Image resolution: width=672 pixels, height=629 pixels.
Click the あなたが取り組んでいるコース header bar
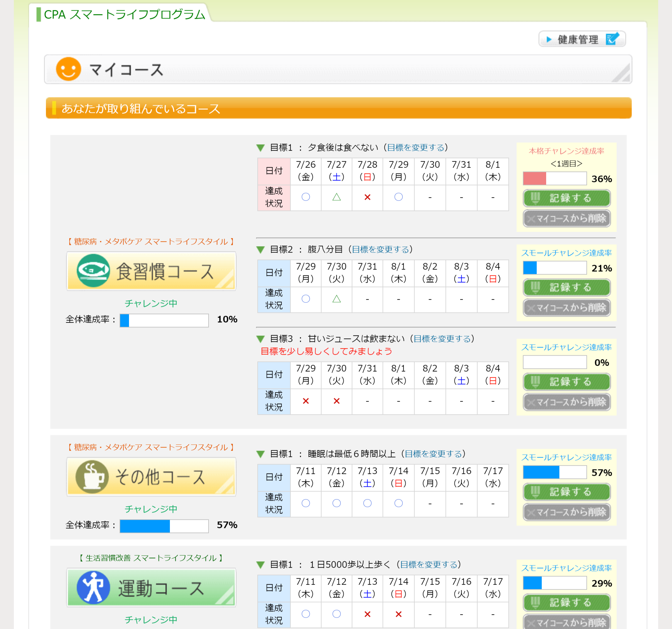[339, 109]
